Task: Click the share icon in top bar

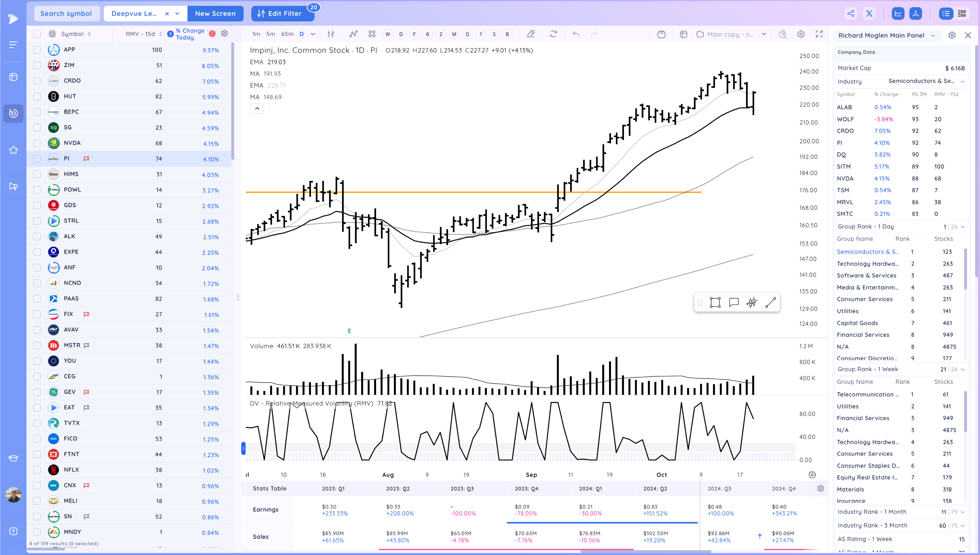Action: click(850, 14)
